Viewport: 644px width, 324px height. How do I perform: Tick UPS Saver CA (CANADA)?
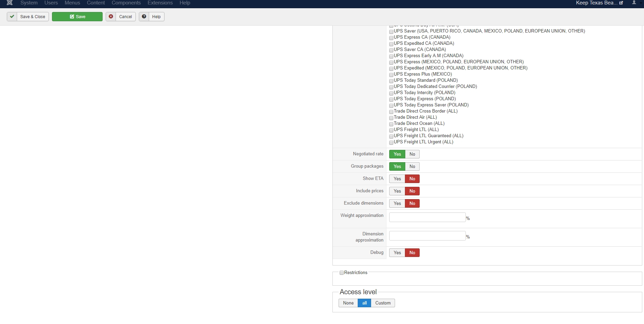(x=391, y=50)
